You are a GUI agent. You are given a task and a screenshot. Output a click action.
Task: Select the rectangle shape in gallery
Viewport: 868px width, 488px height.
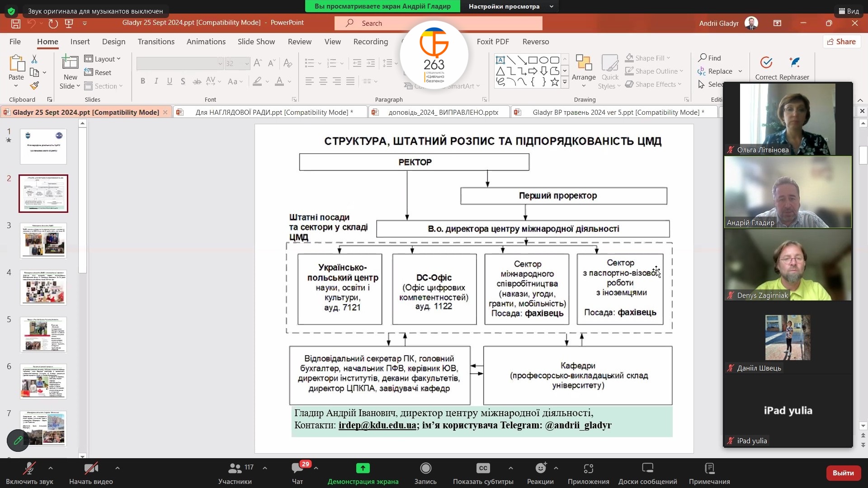(533, 60)
